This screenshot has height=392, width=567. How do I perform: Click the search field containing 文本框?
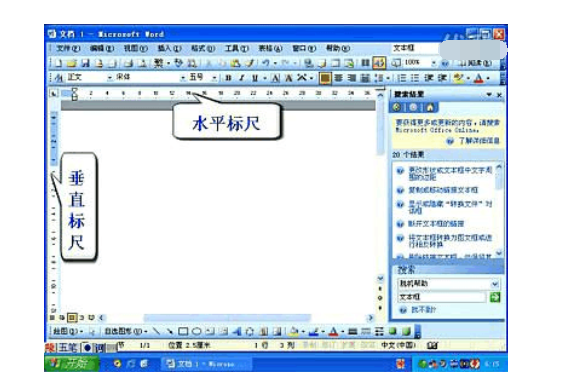coord(441,297)
